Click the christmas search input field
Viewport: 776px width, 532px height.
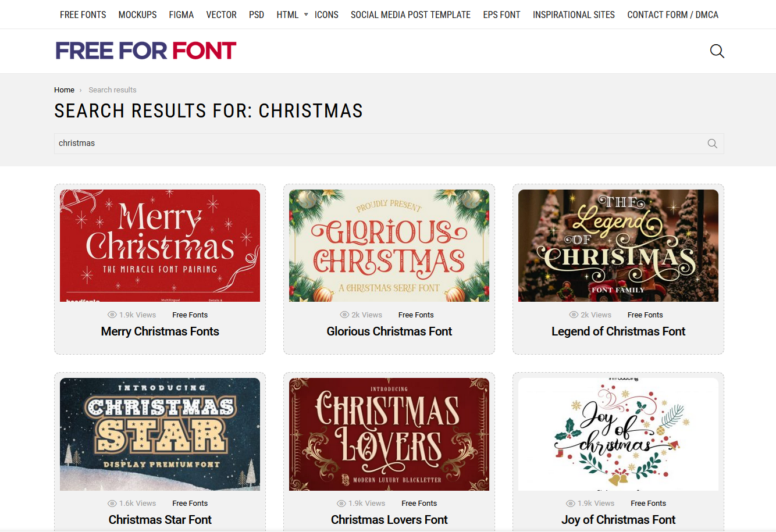(378, 144)
